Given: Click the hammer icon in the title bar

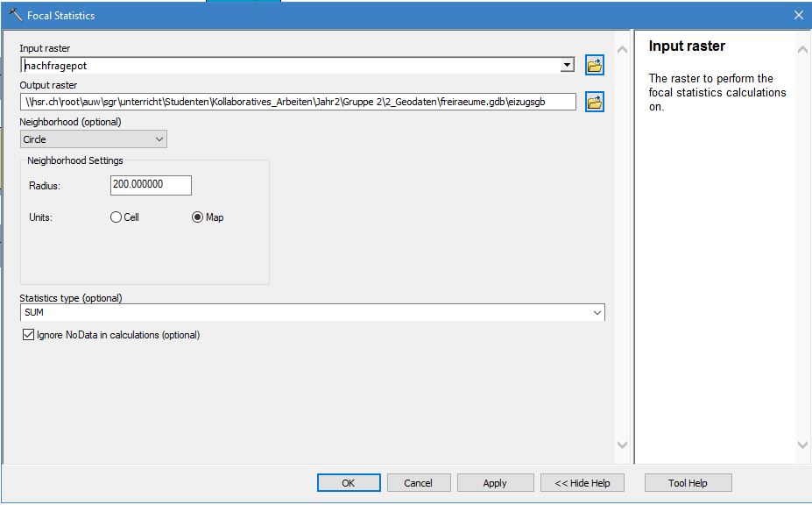Looking at the screenshot, I should pyautogui.click(x=15, y=15).
